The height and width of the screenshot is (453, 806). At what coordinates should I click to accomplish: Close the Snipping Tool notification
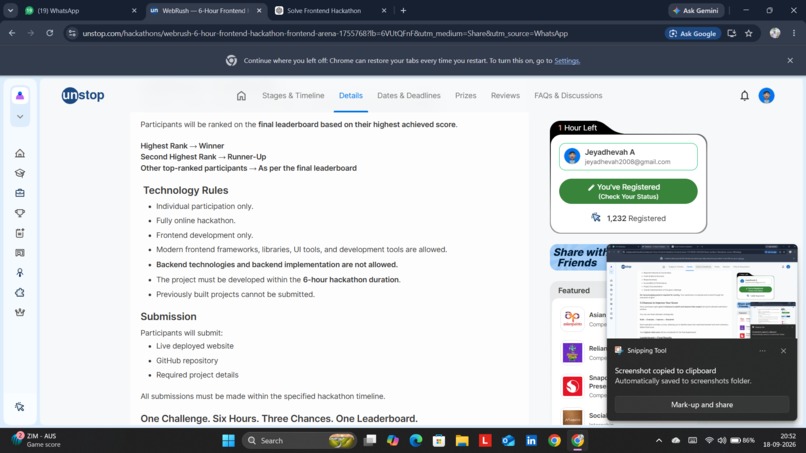click(x=783, y=351)
